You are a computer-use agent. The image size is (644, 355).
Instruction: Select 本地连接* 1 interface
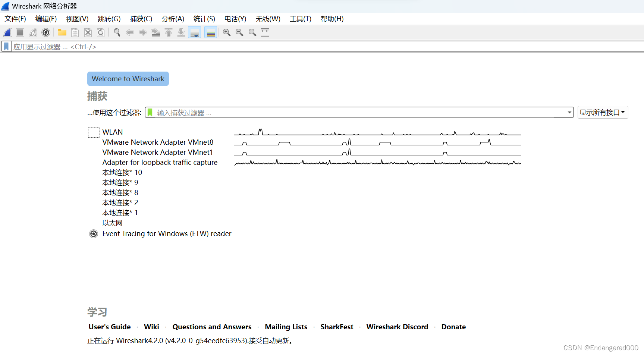click(x=120, y=213)
